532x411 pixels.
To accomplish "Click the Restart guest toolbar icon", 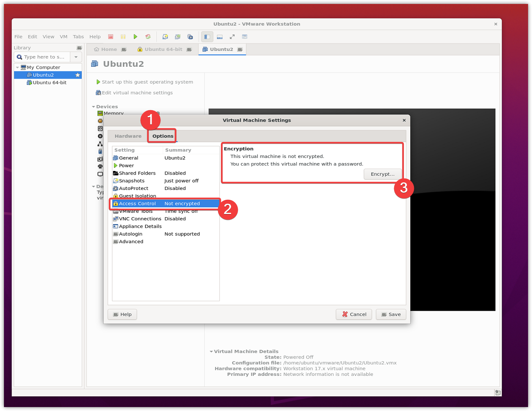I will click(148, 37).
